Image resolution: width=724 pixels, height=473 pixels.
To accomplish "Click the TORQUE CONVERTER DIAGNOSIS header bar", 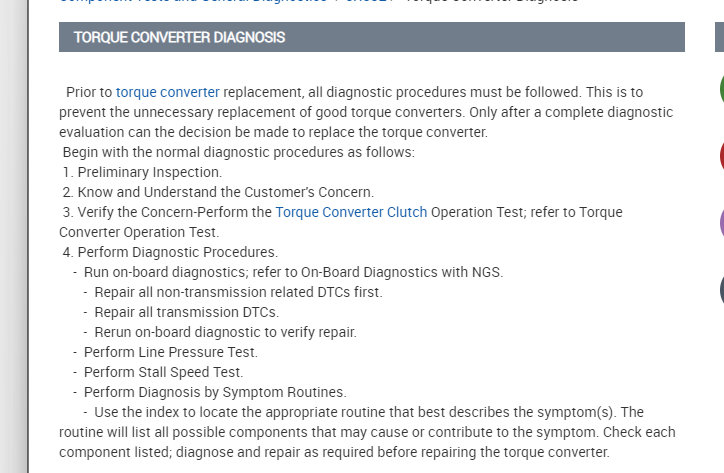I will pyautogui.click(x=371, y=37).
